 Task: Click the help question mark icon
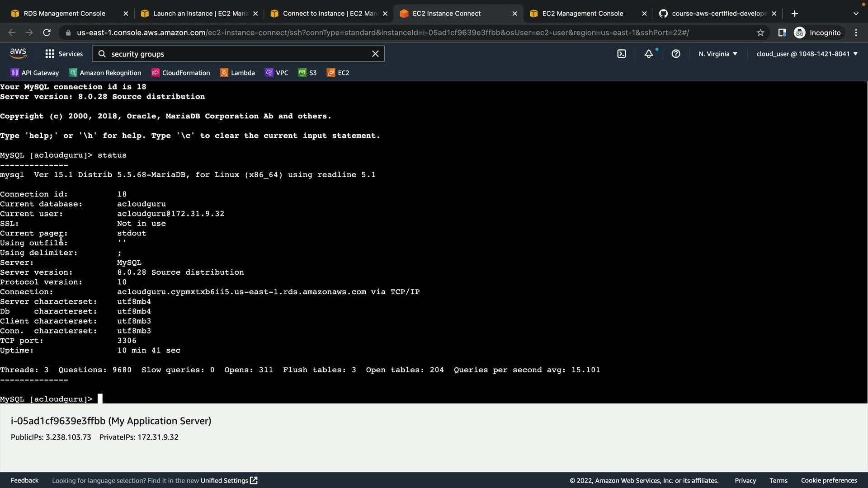676,54
